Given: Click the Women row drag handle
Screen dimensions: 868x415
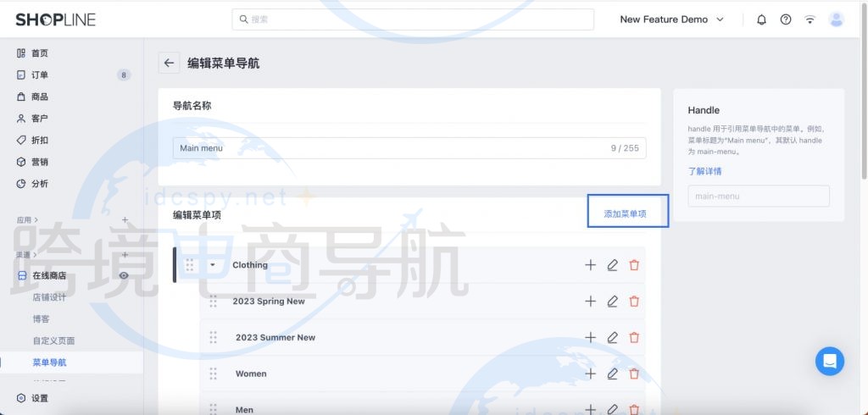Looking at the screenshot, I should pyautogui.click(x=213, y=374).
